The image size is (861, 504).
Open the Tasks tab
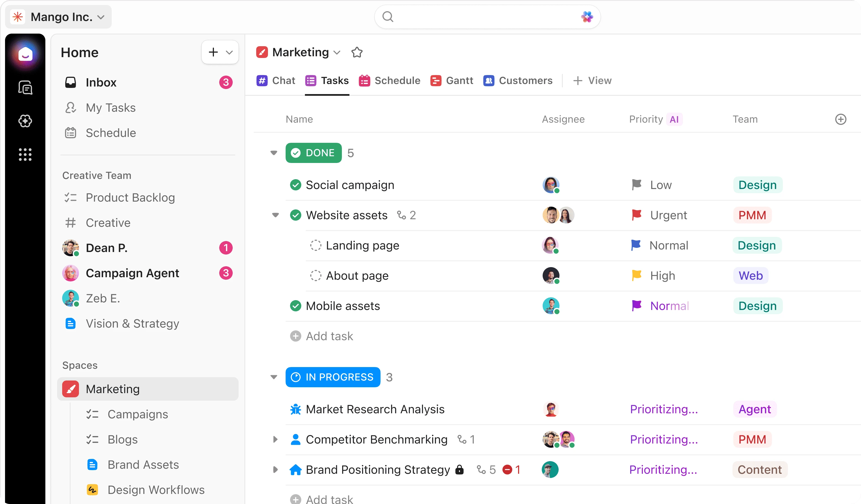pyautogui.click(x=327, y=81)
